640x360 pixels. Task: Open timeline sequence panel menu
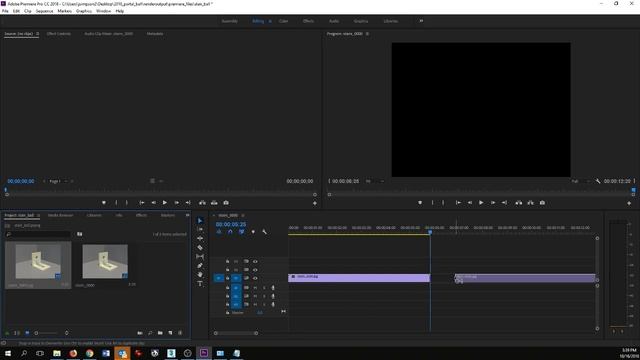coord(243,215)
